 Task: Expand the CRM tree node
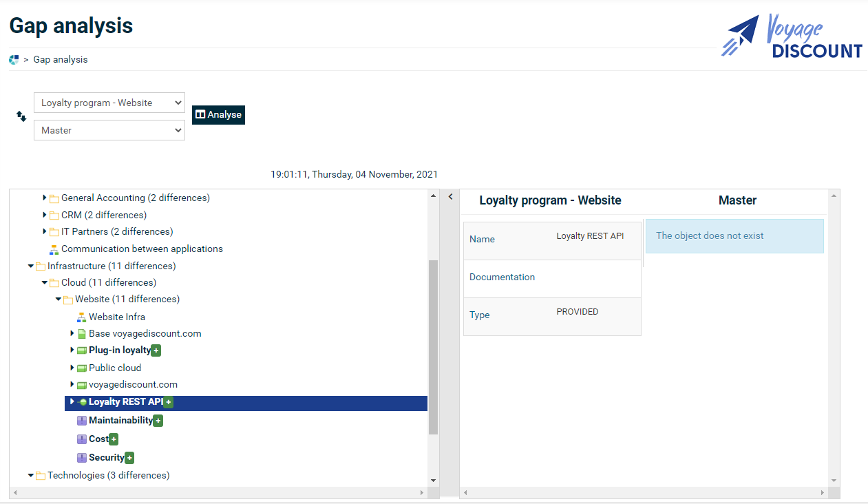45,216
